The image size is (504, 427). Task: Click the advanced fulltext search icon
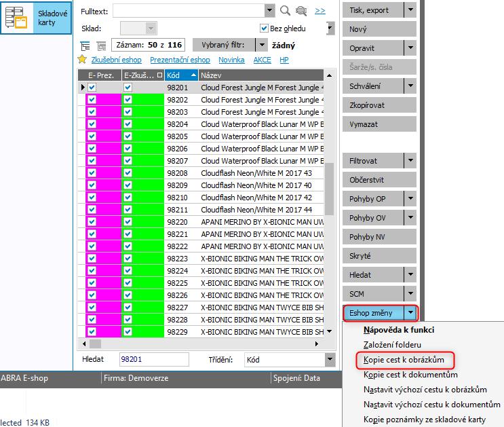[301, 11]
